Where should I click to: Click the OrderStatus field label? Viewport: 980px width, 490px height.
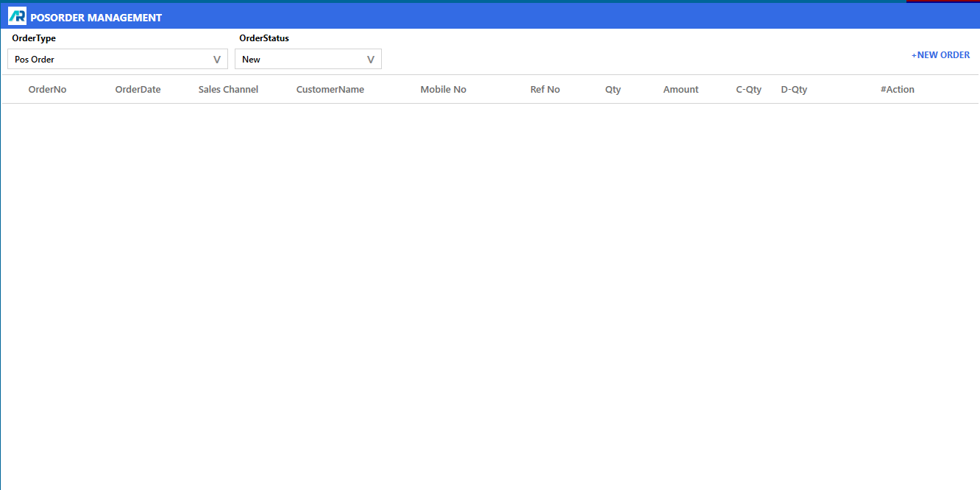(264, 38)
